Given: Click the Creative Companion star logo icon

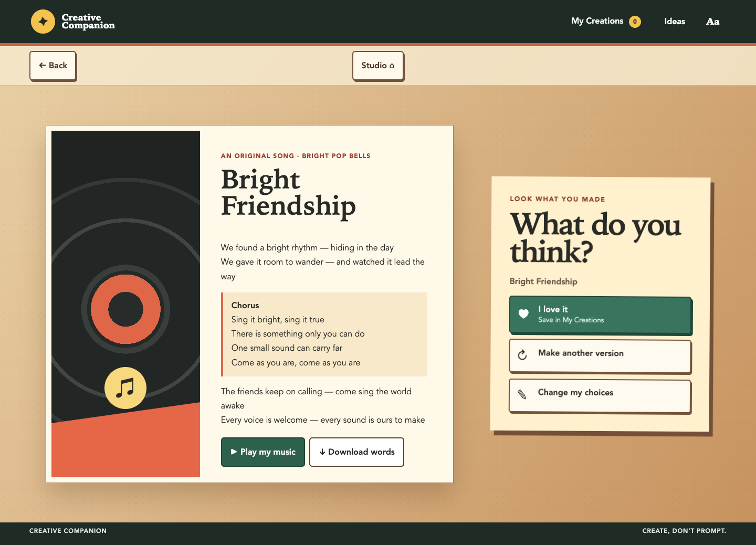Looking at the screenshot, I should coord(43,22).
